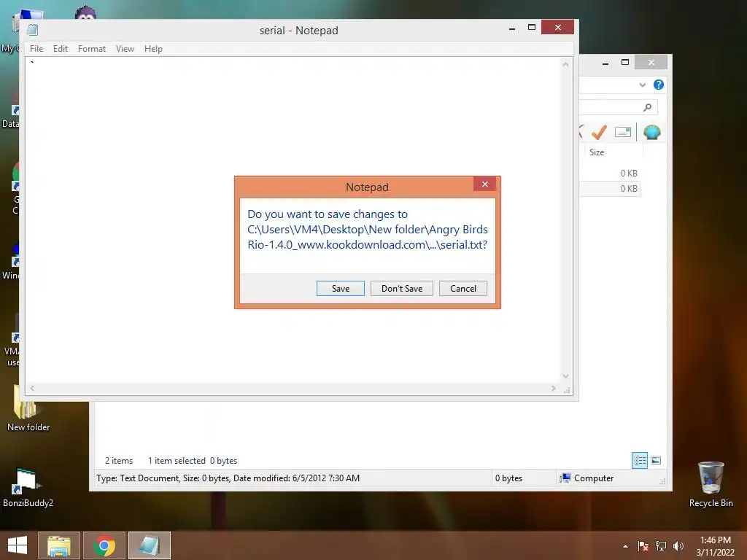
Task: Close the serial - Notepad window
Action: coord(557,27)
